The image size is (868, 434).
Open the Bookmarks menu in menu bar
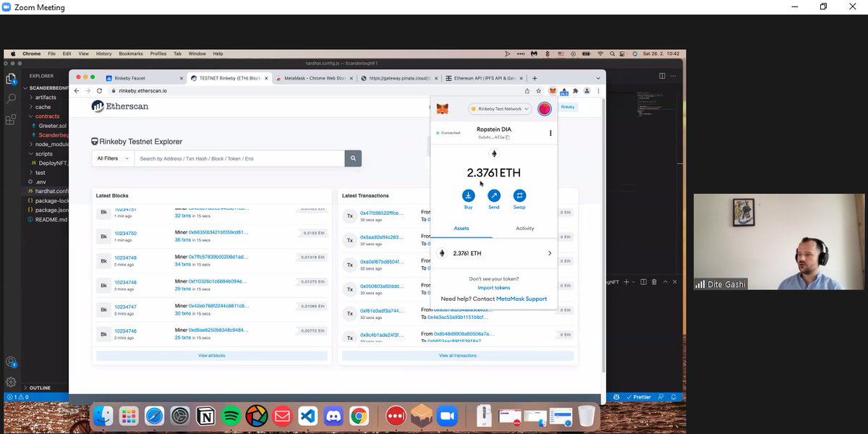131,54
